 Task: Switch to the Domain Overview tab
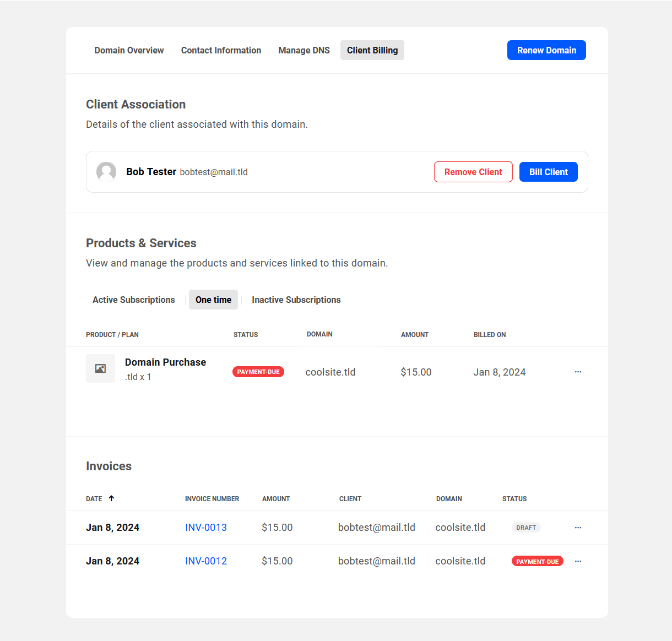click(x=129, y=50)
